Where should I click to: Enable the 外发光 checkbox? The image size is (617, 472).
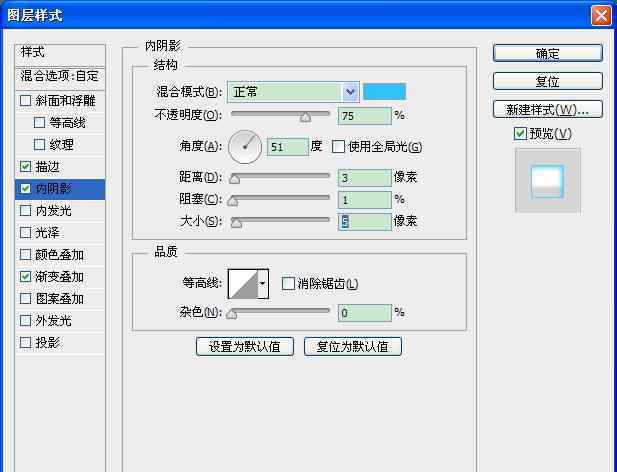(x=26, y=321)
